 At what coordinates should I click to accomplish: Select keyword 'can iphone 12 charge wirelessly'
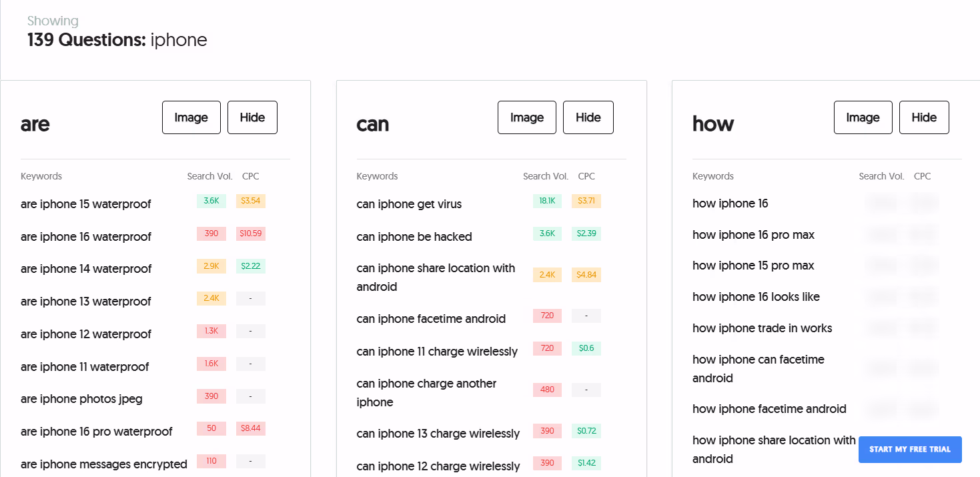click(x=438, y=466)
